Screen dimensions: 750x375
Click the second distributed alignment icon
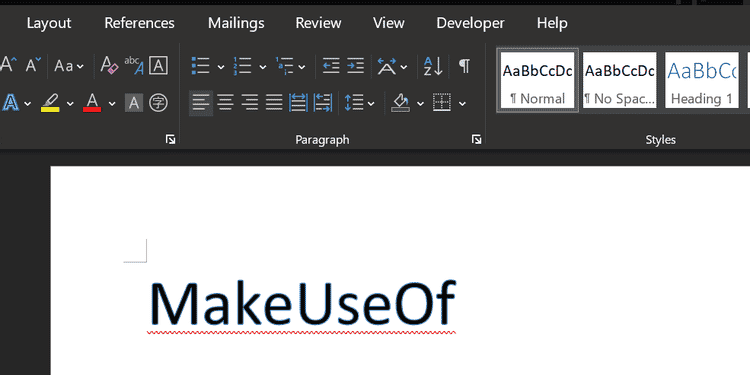coord(323,103)
